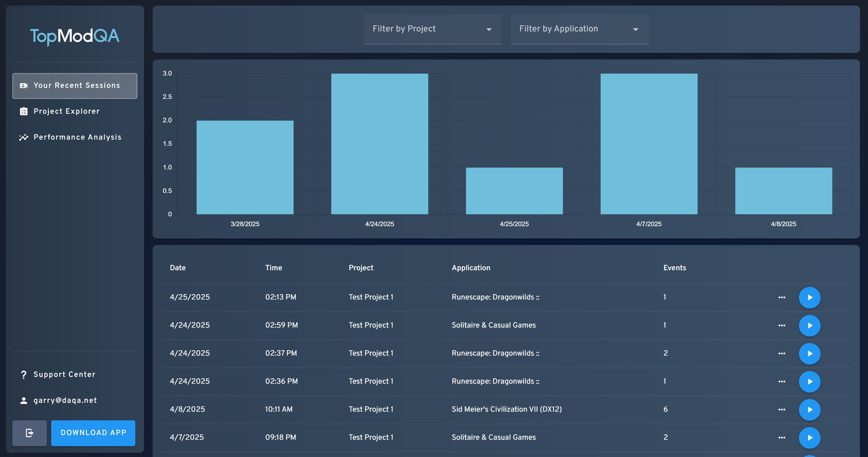Viewport: 868px width, 457px height.
Task: Click the 4/7/2025 chart bar
Action: [x=649, y=144]
